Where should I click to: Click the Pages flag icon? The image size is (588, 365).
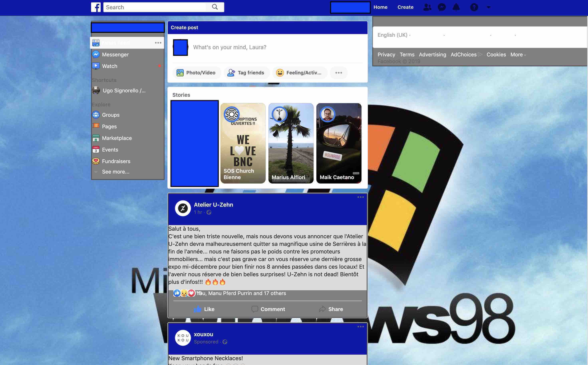(x=96, y=126)
